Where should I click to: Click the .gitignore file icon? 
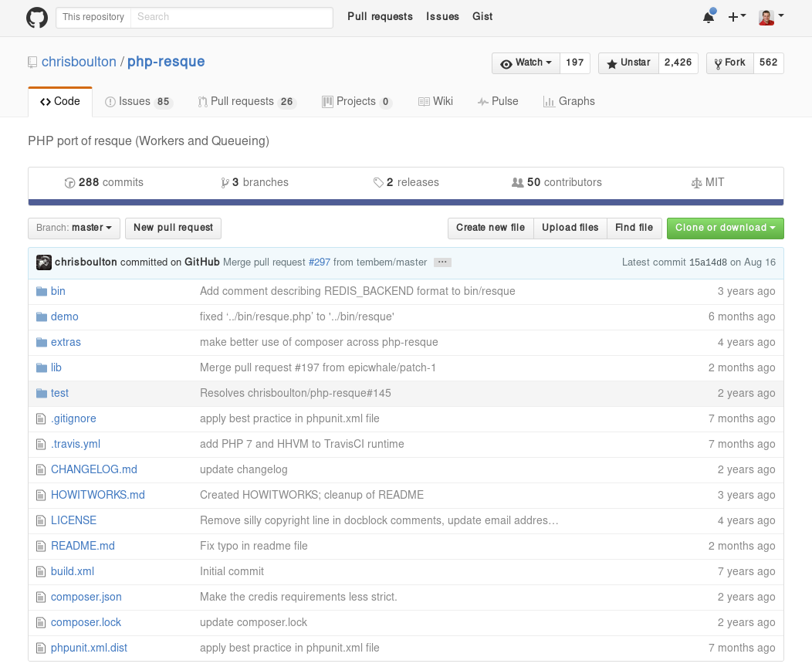41,419
